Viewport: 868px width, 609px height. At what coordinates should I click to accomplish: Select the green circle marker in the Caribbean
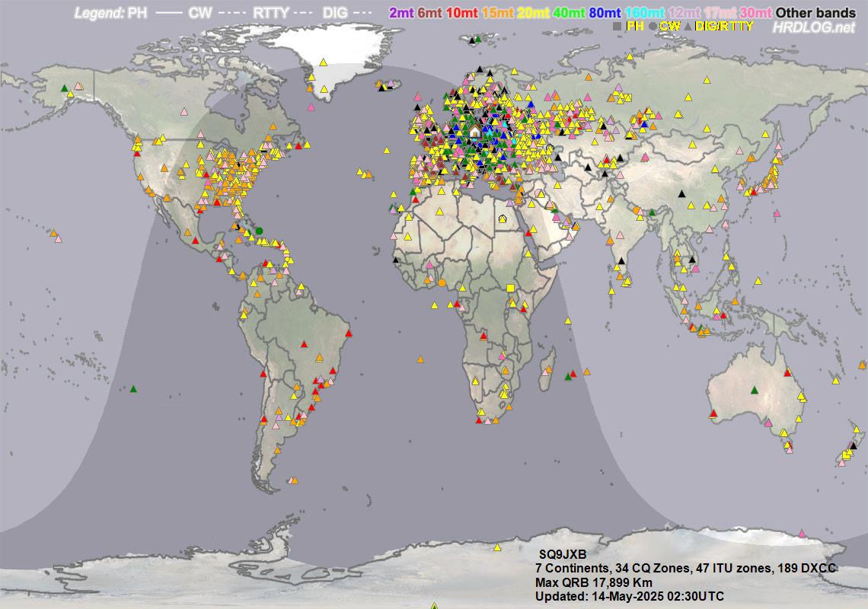[259, 231]
